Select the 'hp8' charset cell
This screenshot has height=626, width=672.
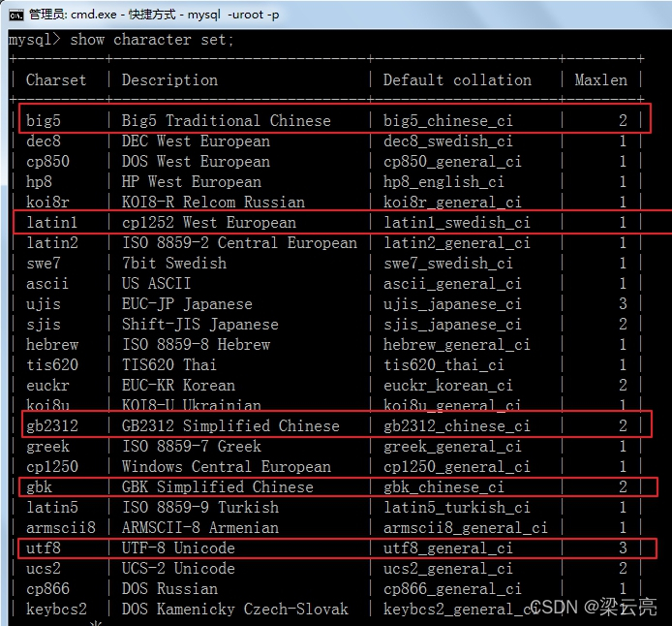point(39,182)
